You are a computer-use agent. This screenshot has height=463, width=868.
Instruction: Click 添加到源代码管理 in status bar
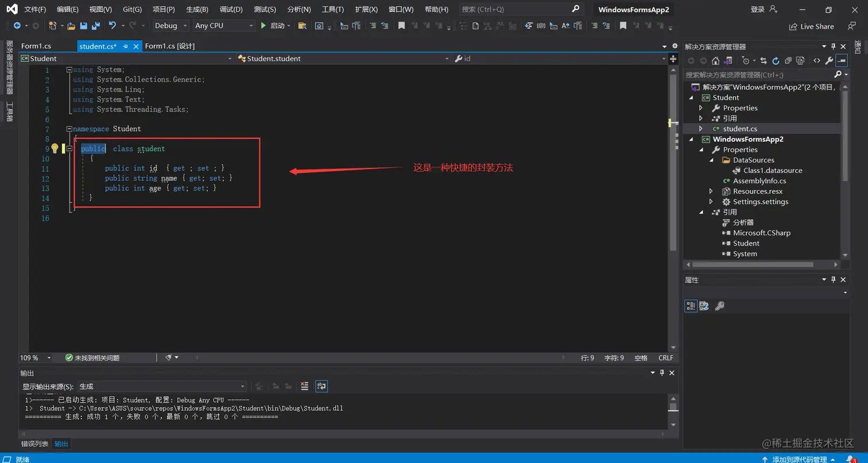pos(799,459)
